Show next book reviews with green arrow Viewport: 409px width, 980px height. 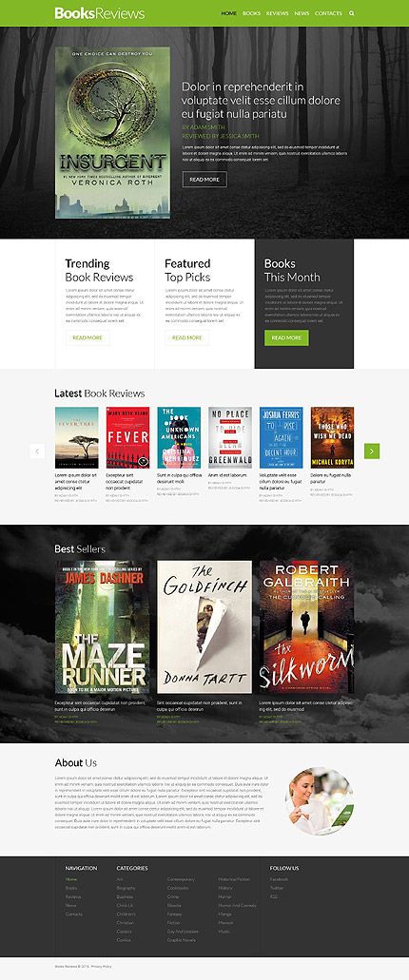(372, 451)
